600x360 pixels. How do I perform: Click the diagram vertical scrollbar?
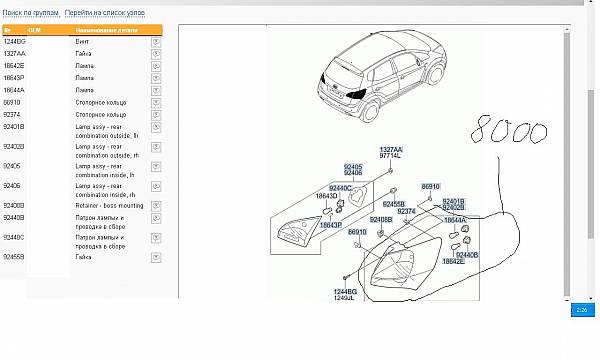(567, 163)
